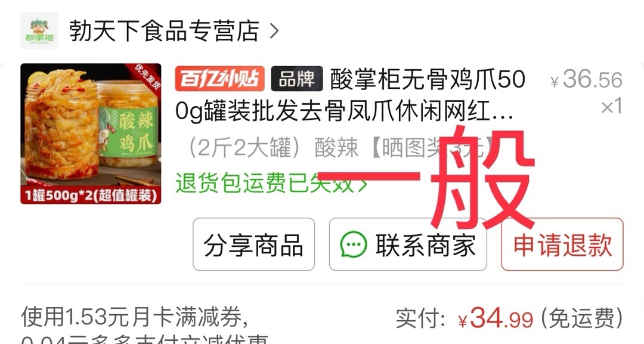Tap the 使用1.53元月卡满减券 discount line

[x=134, y=317]
